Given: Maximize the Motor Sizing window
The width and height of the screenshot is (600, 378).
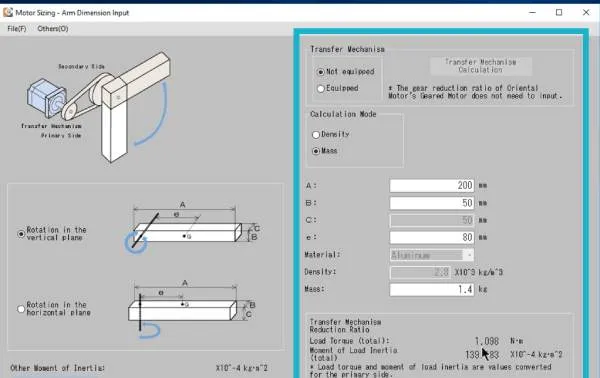Looking at the screenshot, I should tap(559, 13).
